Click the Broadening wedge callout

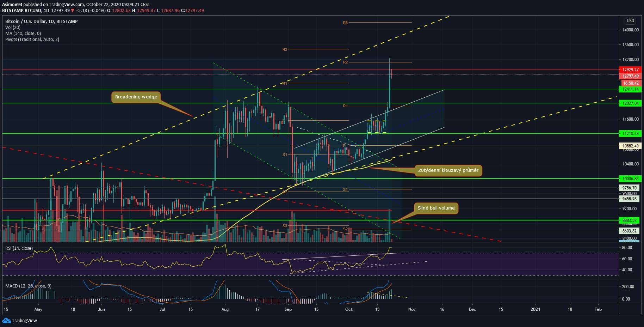click(136, 97)
